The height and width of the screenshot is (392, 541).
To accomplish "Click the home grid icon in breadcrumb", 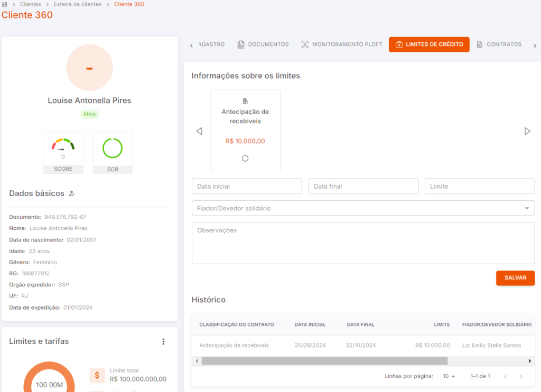I will point(4,4).
